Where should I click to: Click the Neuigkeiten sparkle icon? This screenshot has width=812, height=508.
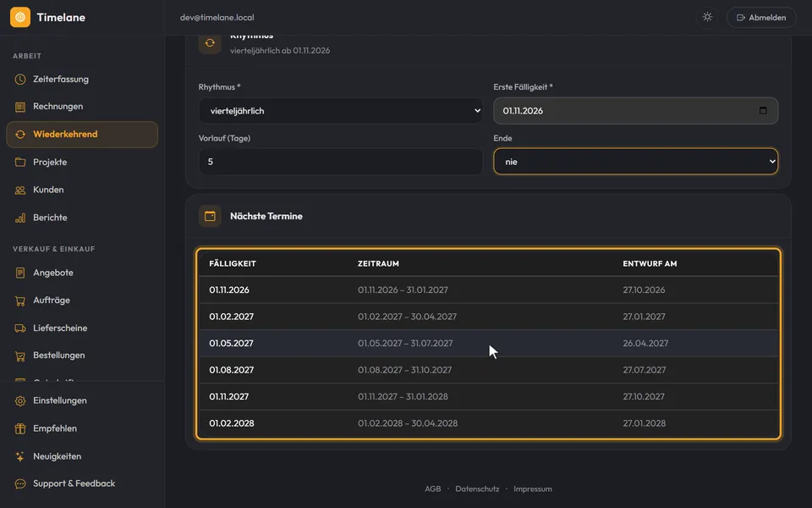point(20,456)
